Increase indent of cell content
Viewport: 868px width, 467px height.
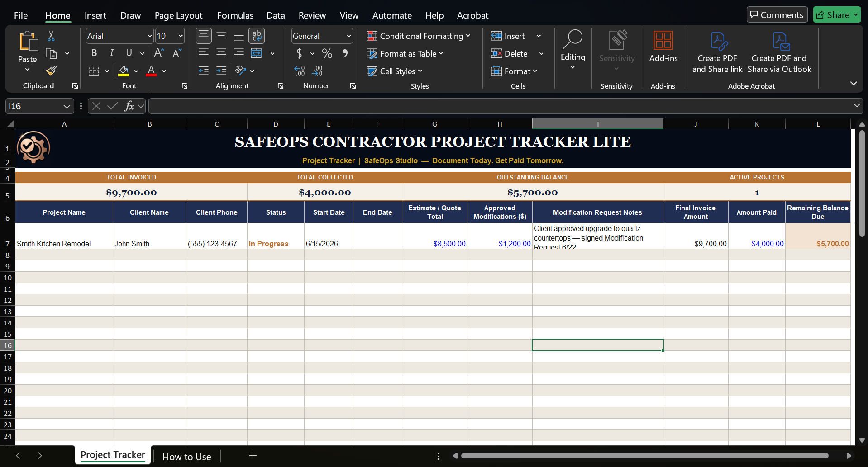click(x=221, y=71)
